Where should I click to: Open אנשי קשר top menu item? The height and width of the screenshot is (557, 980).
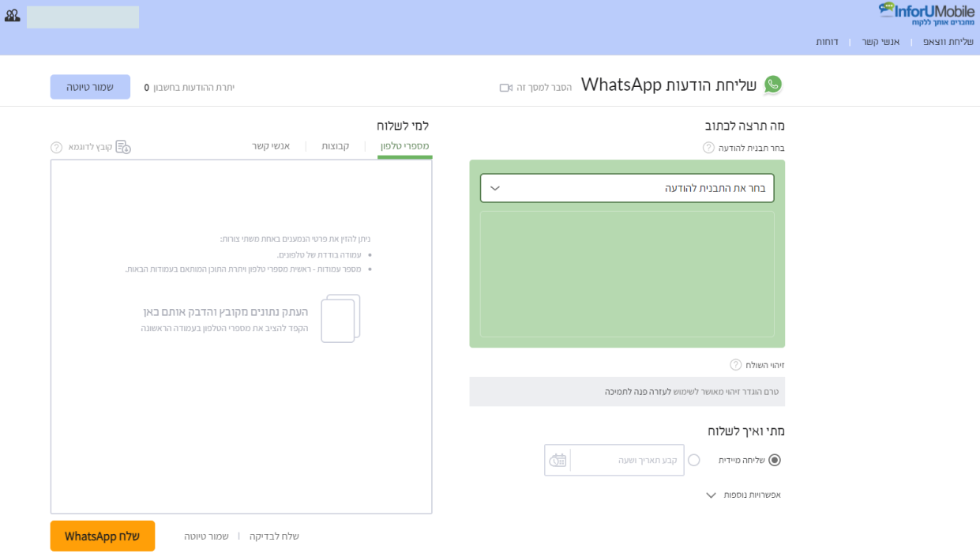[x=880, y=41]
